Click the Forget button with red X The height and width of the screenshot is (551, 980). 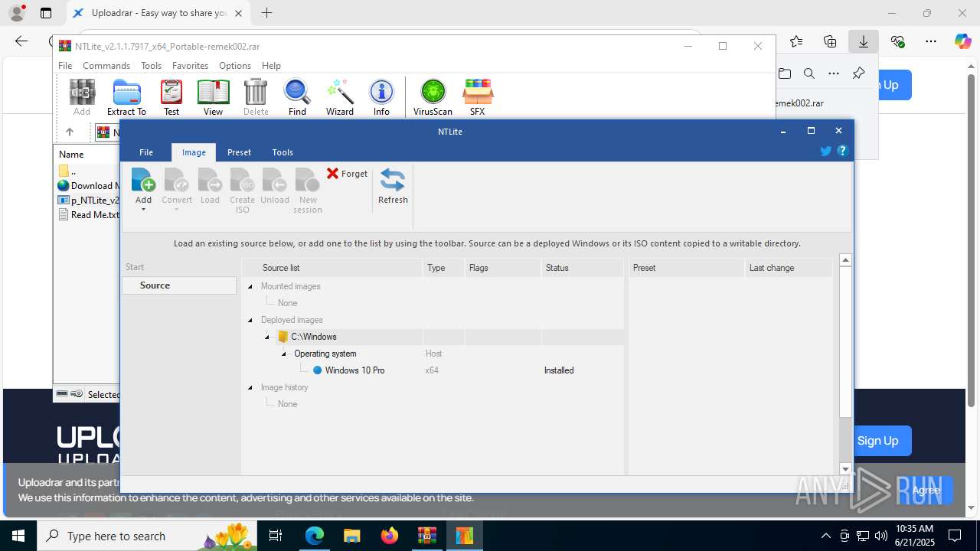pos(347,174)
